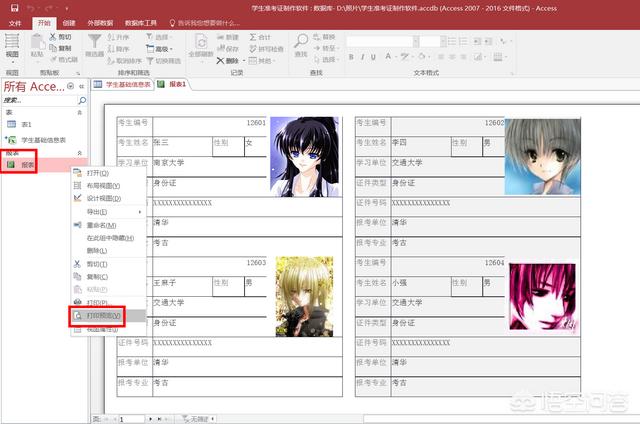Click 拼写检查 spell check in the ribbon

(x=266, y=49)
